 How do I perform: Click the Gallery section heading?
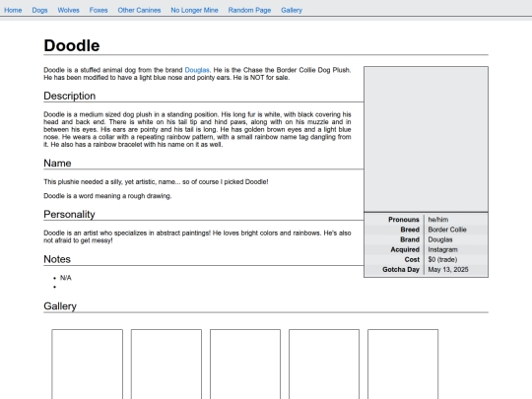pos(60,306)
